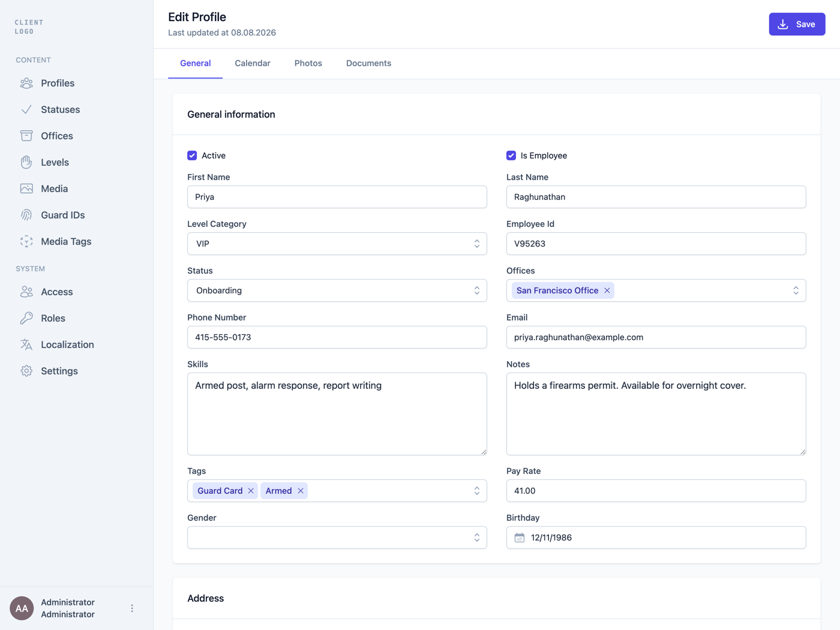840x630 pixels.
Task: Click the Client Logo
Action: (29, 27)
